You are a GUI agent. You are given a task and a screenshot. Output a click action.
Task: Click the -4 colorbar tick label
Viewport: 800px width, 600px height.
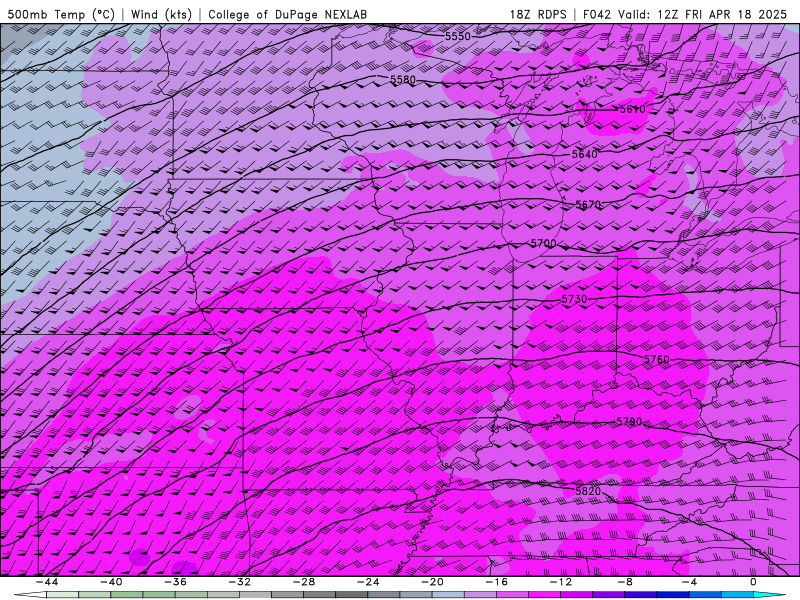coord(689,582)
